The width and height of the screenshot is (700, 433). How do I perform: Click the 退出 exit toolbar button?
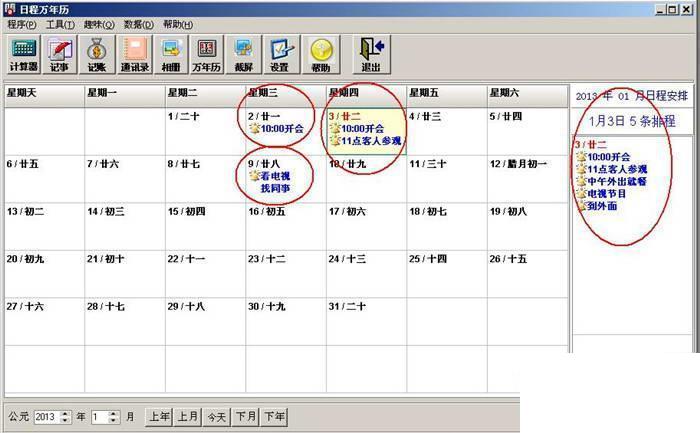(x=371, y=54)
